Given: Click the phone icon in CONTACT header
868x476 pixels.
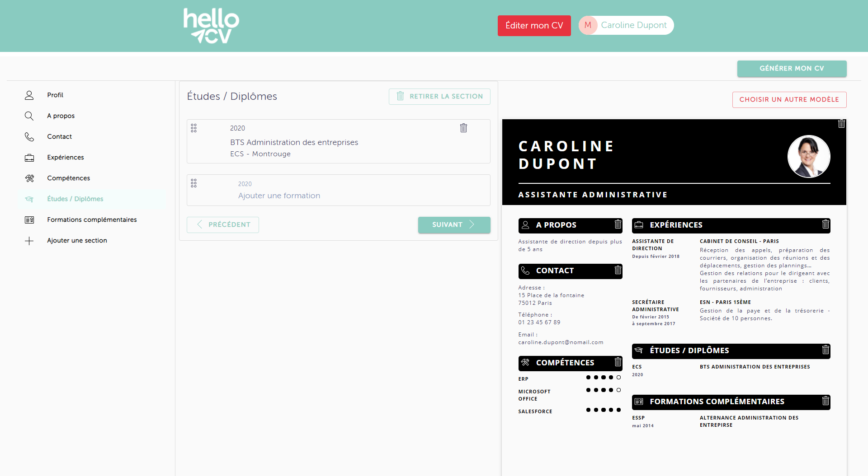Looking at the screenshot, I should click(x=525, y=271).
